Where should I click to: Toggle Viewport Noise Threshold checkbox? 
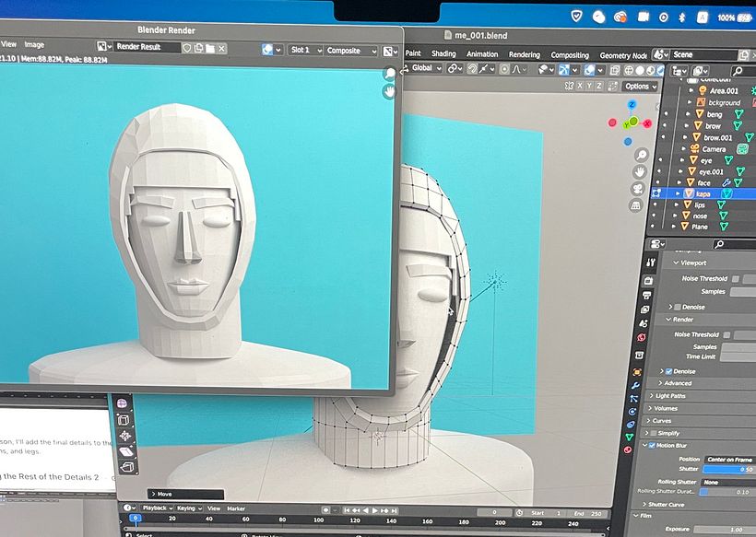coord(736,279)
